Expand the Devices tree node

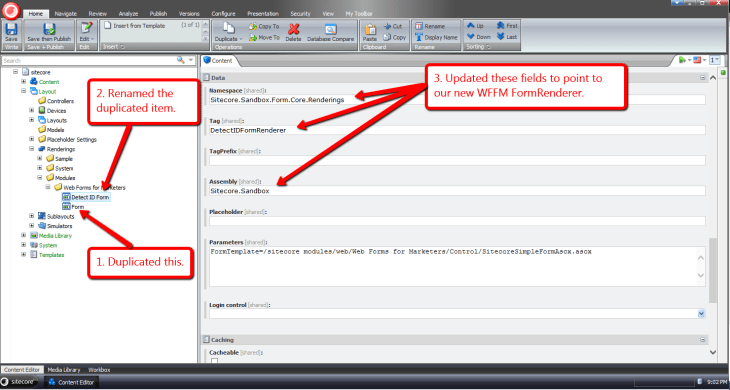[32, 110]
